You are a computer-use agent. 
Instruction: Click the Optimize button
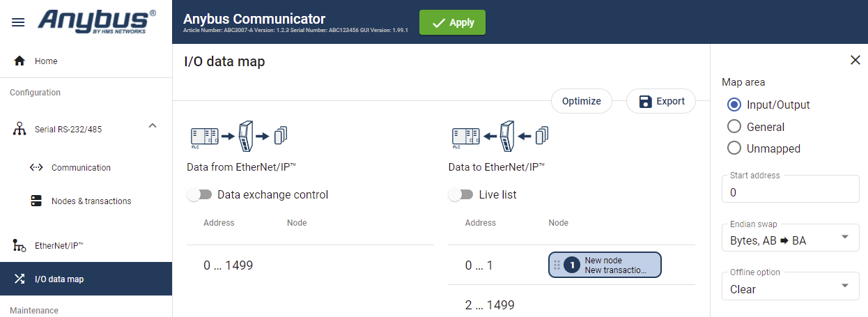pos(581,101)
